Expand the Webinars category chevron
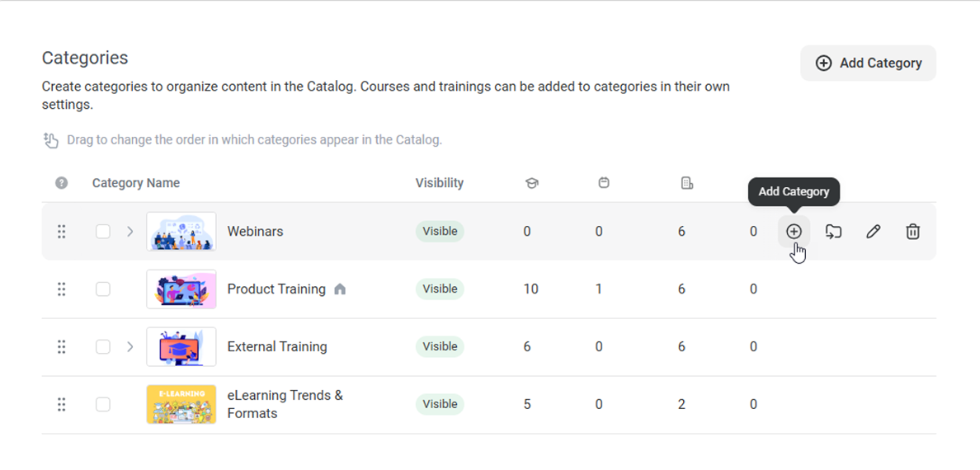 pos(130,232)
